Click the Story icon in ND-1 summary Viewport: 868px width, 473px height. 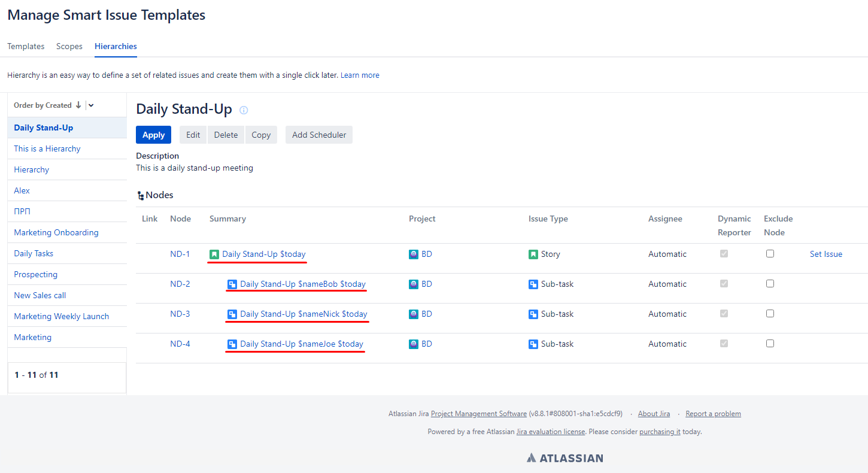pyautogui.click(x=214, y=254)
